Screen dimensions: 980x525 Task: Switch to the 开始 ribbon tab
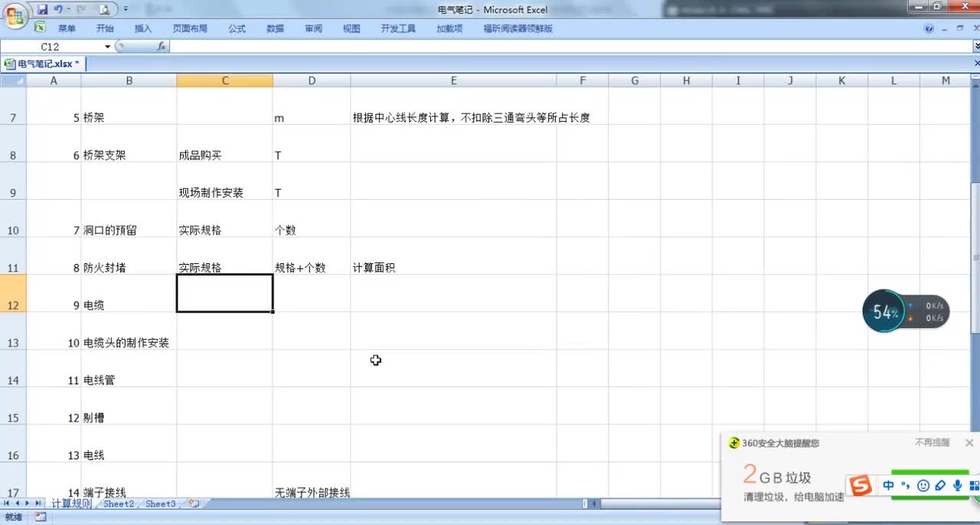tap(105, 28)
